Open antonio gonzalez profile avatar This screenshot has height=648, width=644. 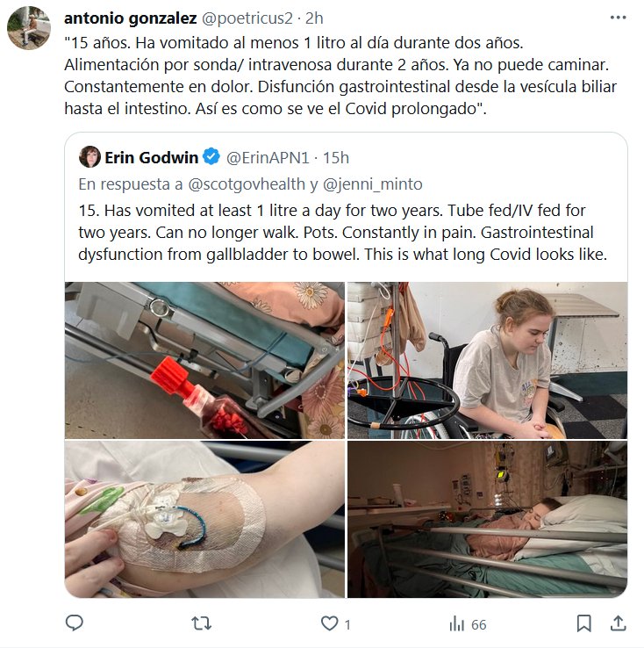29,29
